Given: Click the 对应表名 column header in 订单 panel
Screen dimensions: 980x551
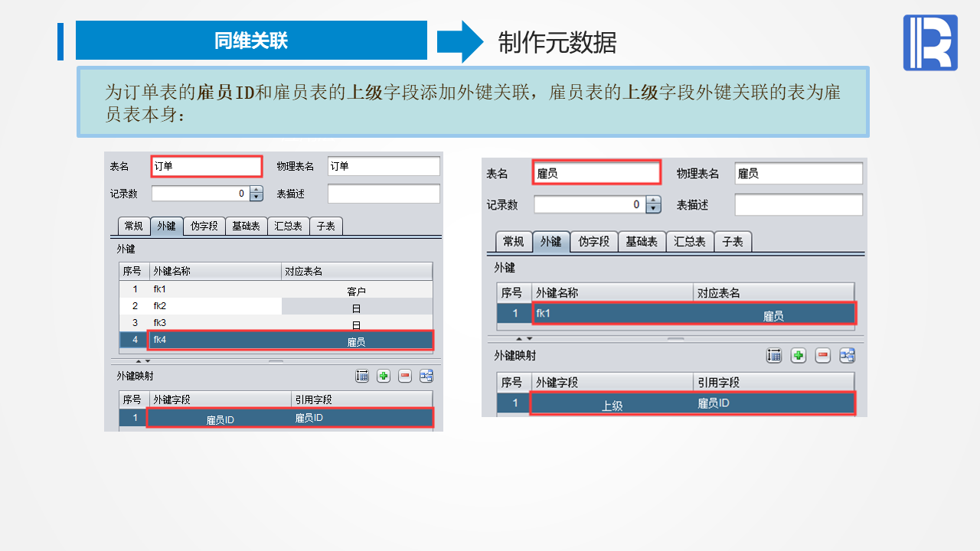Looking at the screenshot, I should click(357, 272).
